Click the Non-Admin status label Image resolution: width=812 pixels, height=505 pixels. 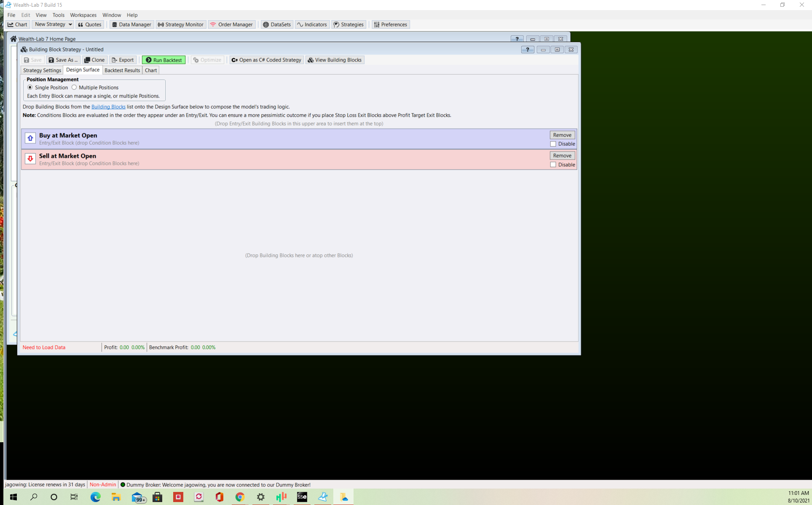coord(102,485)
